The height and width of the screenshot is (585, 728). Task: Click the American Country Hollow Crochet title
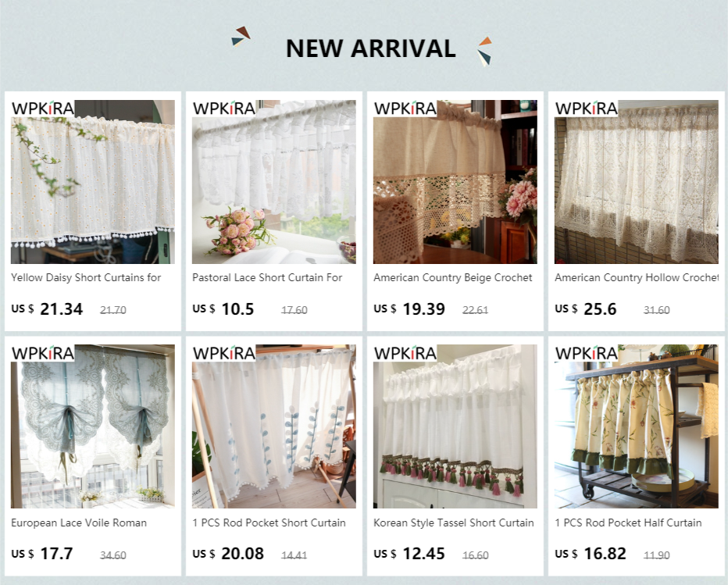click(x=637, y=277)
